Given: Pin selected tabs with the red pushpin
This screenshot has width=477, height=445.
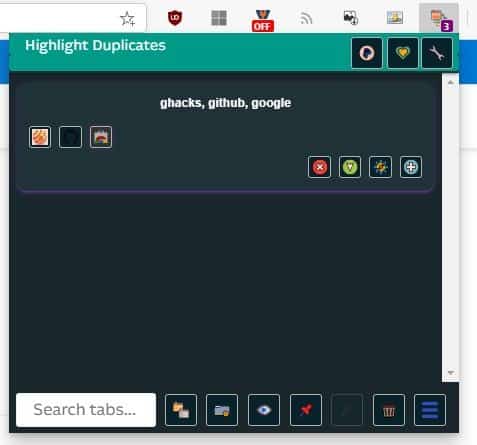Looking at the screenshot, I should tap(306, 410).
